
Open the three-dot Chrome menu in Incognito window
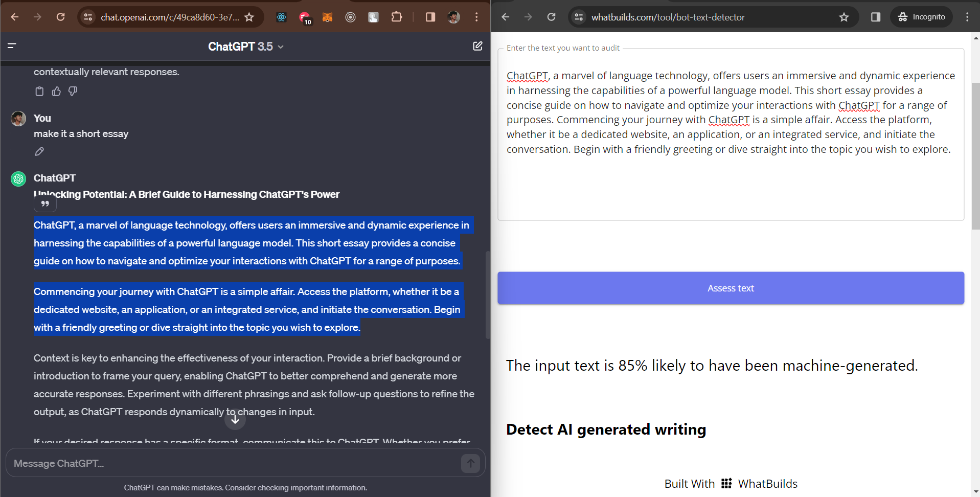[x=967, y=17]
